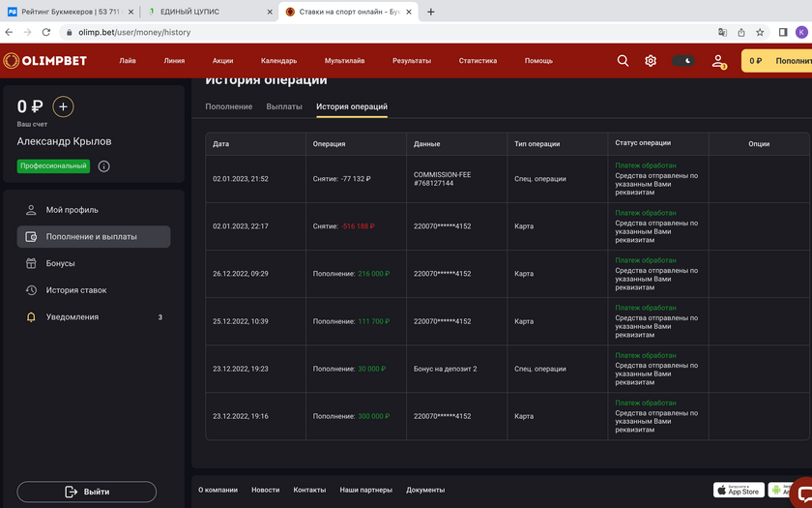This screenshot has width=812, height=508.
Task: Click the bell icon beside Уведомления
Action: 31,317
